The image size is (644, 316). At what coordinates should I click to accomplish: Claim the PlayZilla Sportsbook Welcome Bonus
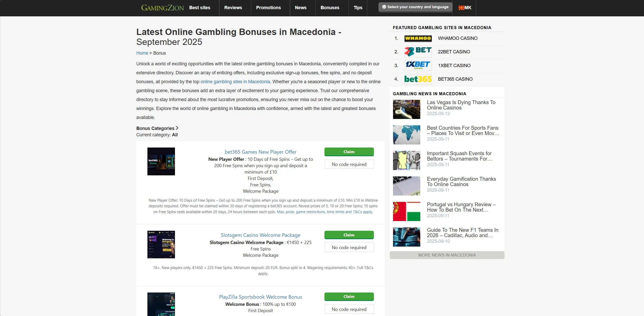click(x=349, y=297)
